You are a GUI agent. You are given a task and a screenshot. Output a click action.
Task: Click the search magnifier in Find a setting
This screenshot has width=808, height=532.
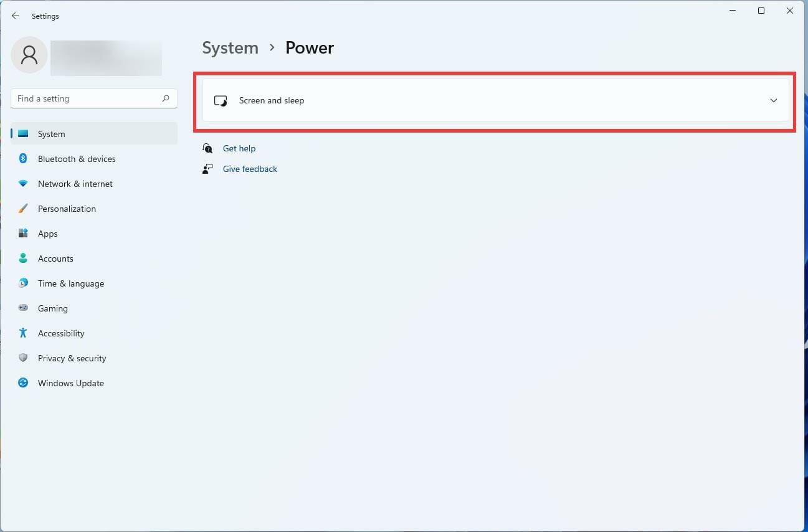tap(166, 98)
